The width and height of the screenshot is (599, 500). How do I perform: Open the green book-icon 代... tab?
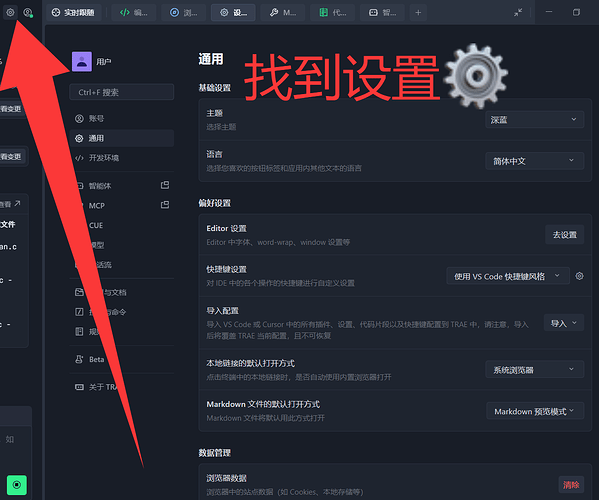[x=332, y=13]
